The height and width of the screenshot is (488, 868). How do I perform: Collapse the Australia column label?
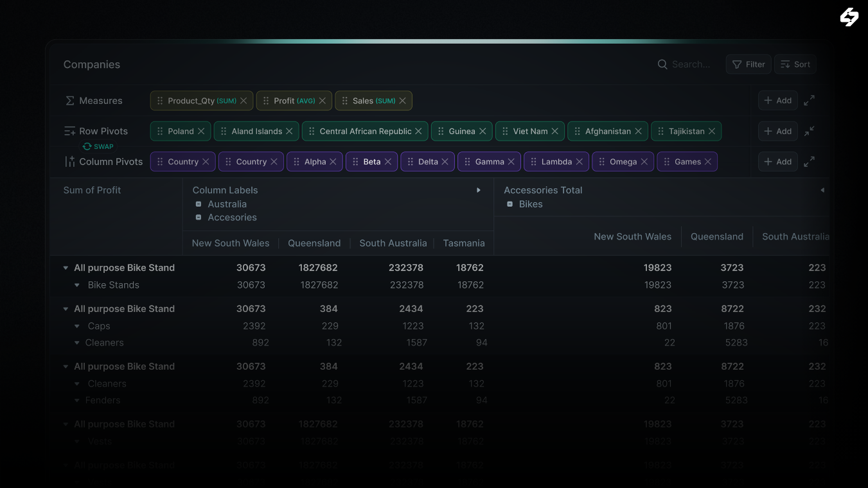click(199, 204)
